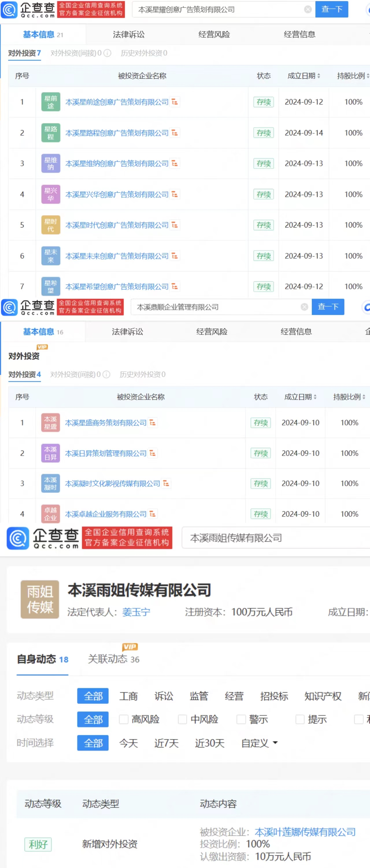The width and height of the screenshot is (370, 868).
Task: Filter dynamics by 工商 type
Action: pyautogui.click(x=128, y=696)
